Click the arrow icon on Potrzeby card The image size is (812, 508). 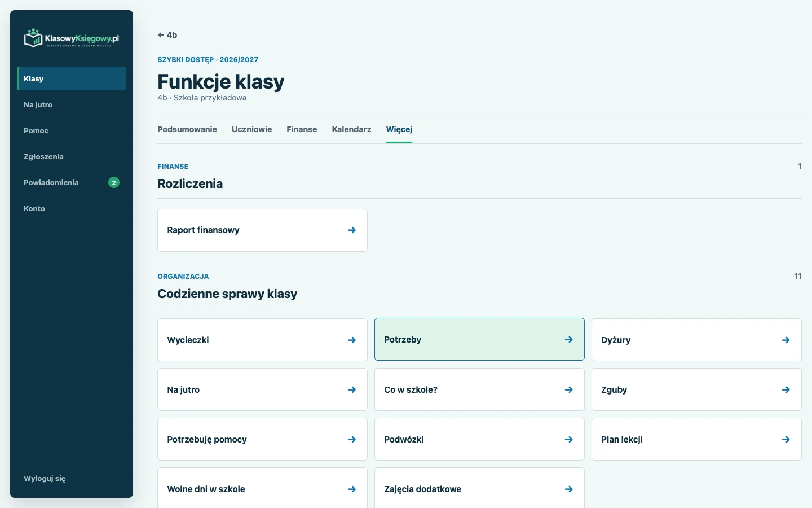(x=569, y=340)
